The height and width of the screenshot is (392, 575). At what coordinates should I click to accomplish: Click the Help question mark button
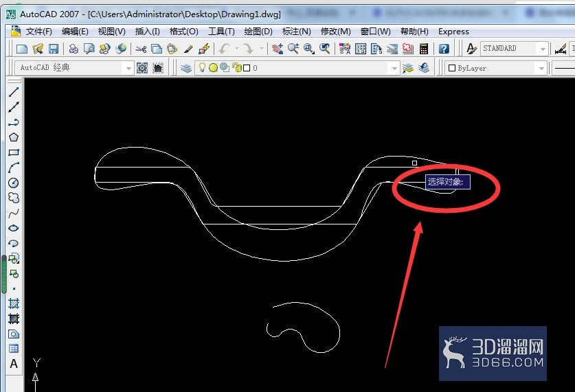[444, 49]
